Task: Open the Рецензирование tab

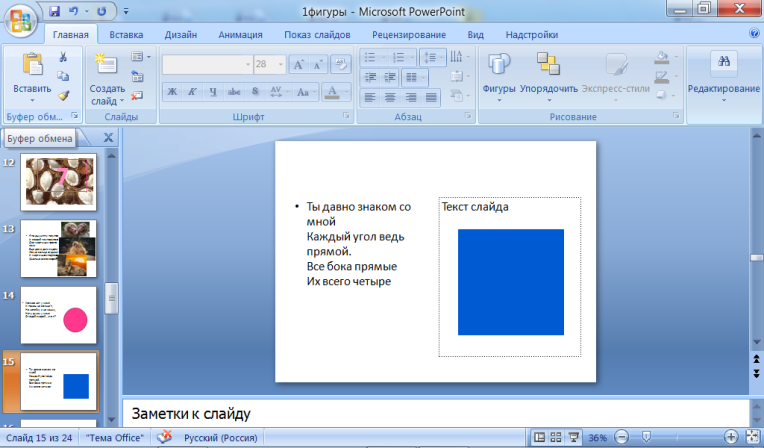Action: click(409, 35)
